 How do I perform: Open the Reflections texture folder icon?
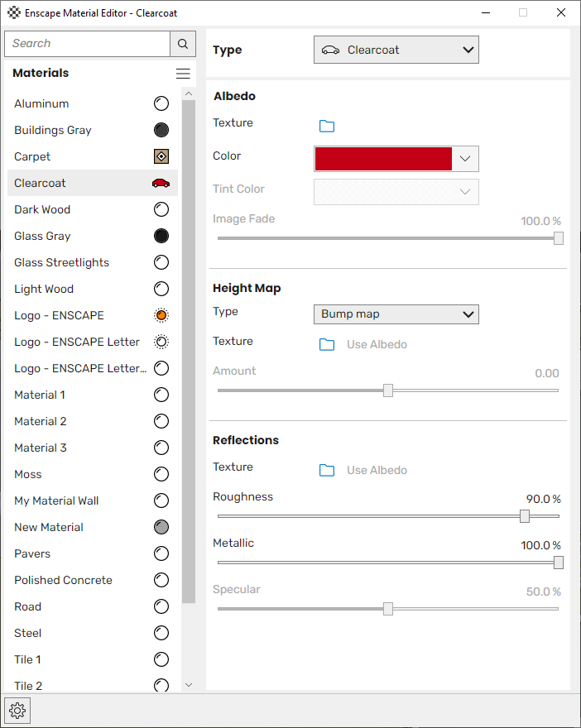click(x=326, y=470)
